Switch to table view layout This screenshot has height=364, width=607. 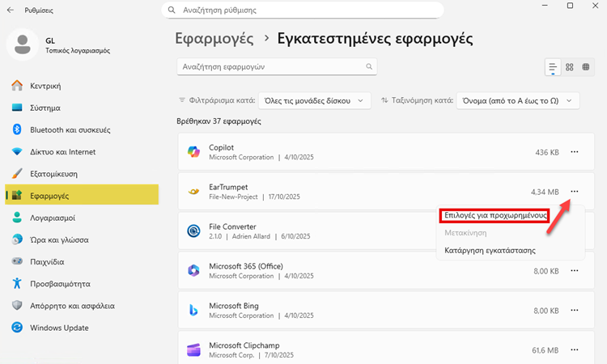point(586,67)
